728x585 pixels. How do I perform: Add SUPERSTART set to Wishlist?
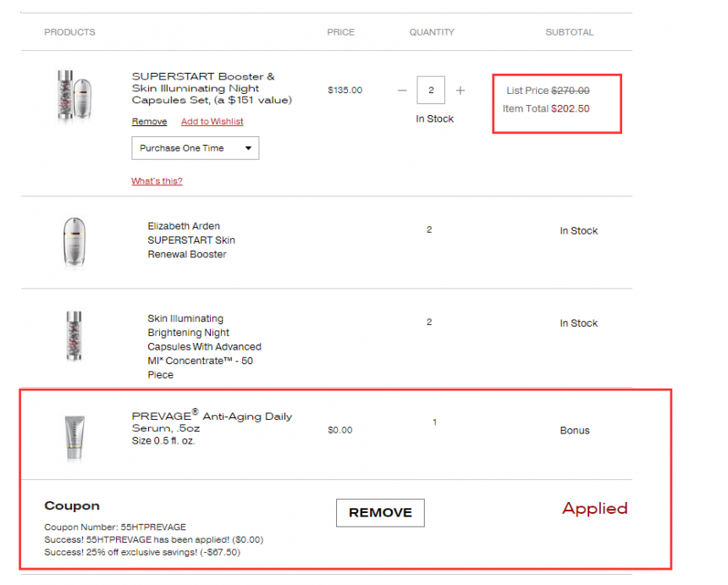coord(212,121)
